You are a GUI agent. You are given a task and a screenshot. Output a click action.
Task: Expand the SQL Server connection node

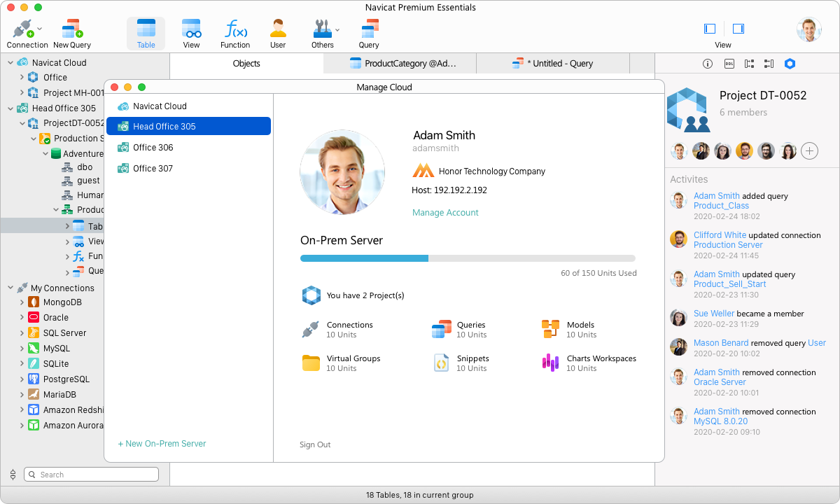[22, 333]
